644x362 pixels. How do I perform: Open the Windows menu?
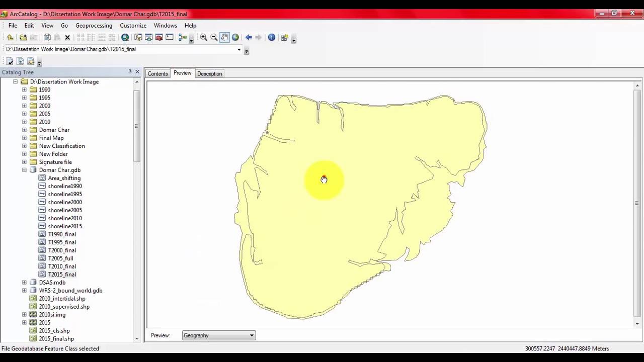165,25
